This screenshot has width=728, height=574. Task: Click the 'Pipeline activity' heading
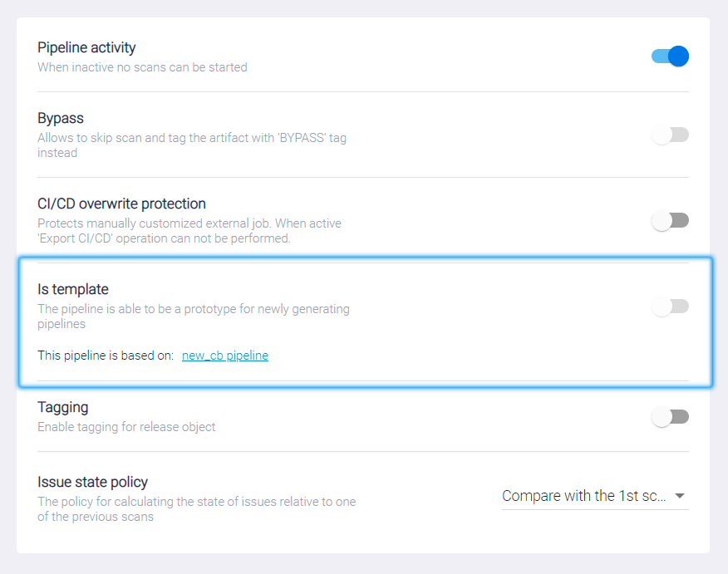point(86,47)
